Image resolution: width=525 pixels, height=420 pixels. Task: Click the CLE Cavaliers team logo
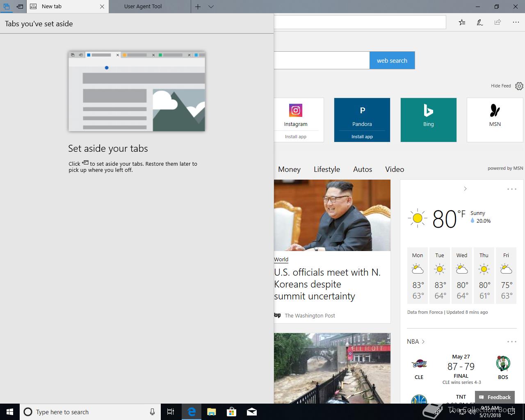pyautogui.click(x=419, y=364)
